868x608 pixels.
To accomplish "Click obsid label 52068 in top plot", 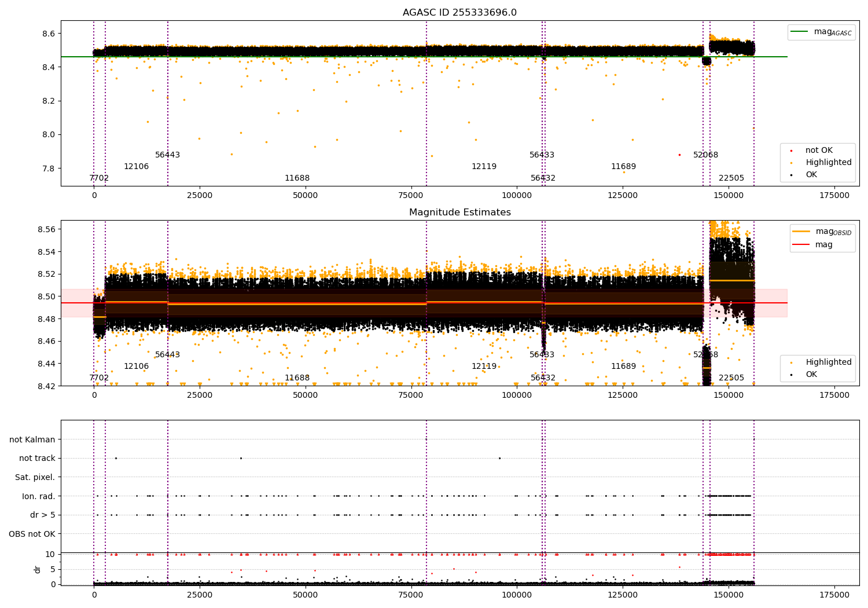I will pyautogui.click(x=705, y=155).
